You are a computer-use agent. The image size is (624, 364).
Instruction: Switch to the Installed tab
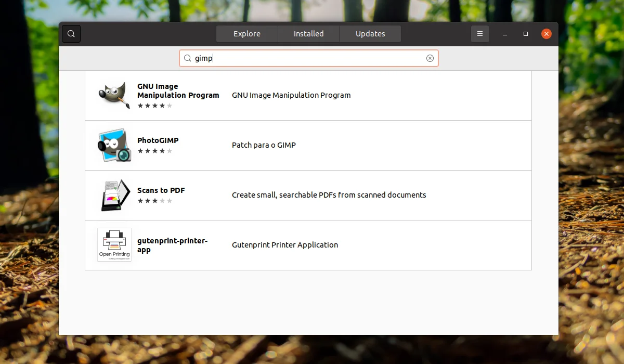pyautogui.click(x=308, y=34)
